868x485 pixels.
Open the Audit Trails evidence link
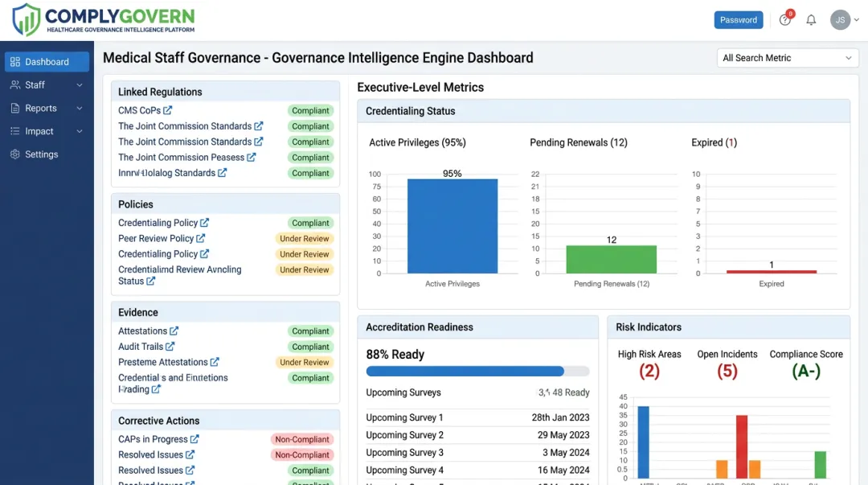(141, 347)
